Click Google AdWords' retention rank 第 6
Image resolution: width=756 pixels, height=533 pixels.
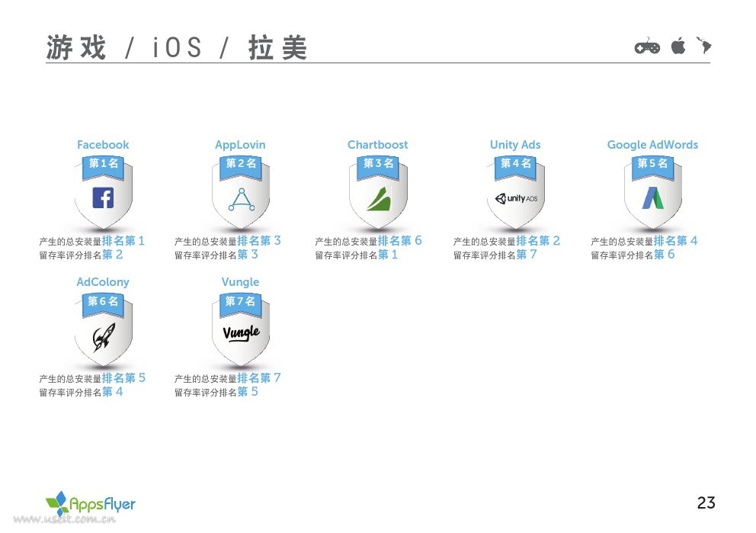(665, 254)
